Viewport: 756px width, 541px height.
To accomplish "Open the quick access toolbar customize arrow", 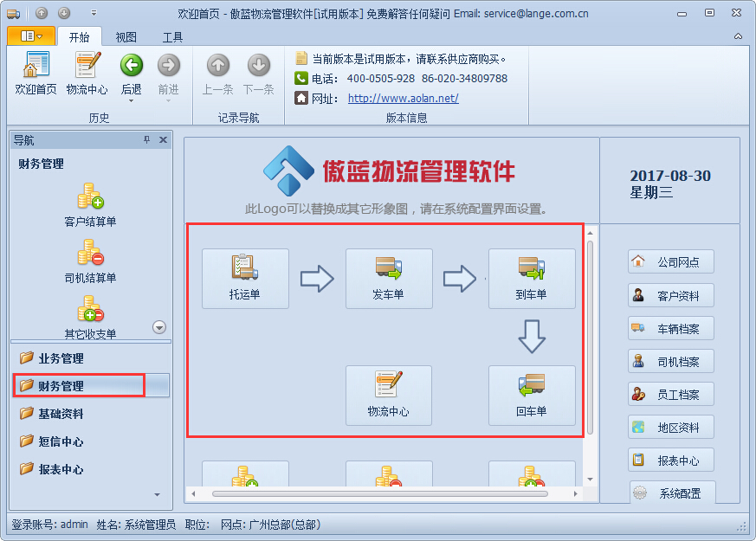I will (94, 13).
